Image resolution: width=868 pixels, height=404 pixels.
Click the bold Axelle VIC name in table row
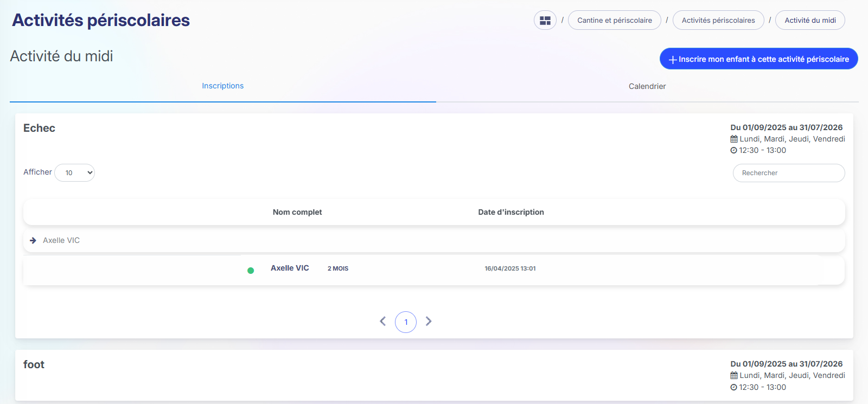pyautogui.click(x=290, y=268)
